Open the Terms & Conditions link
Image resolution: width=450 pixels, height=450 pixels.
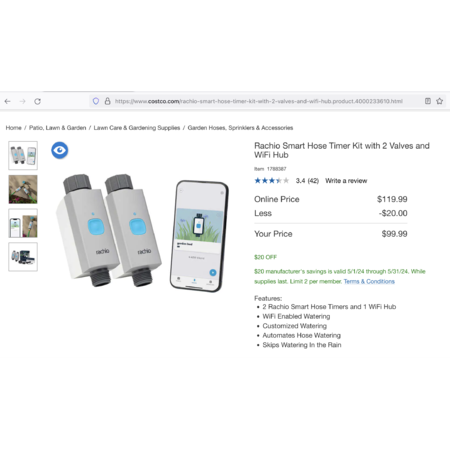369,281
